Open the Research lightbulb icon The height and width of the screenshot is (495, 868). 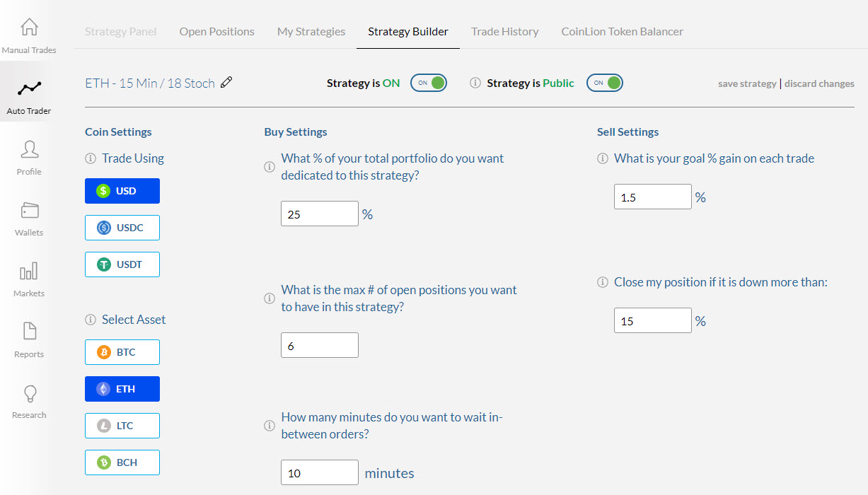29,393
